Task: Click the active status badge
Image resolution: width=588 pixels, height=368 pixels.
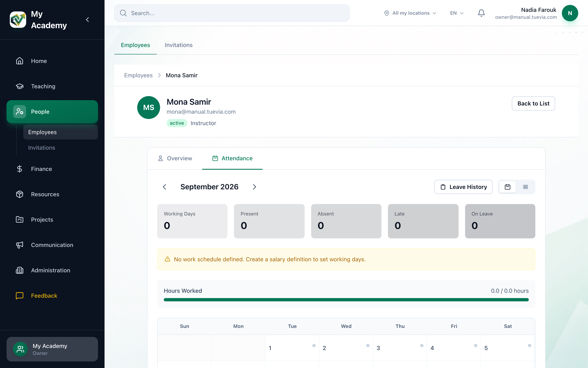Action: [x=177, y=123]
